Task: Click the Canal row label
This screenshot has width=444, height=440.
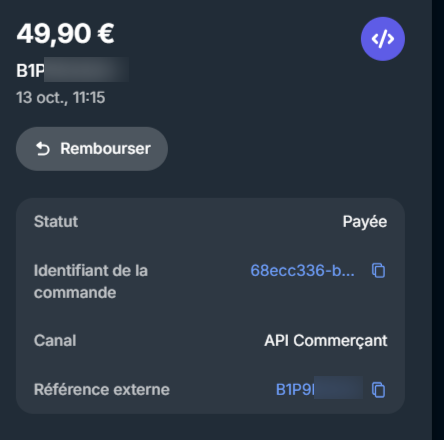Action: click(x=55, y=341)
